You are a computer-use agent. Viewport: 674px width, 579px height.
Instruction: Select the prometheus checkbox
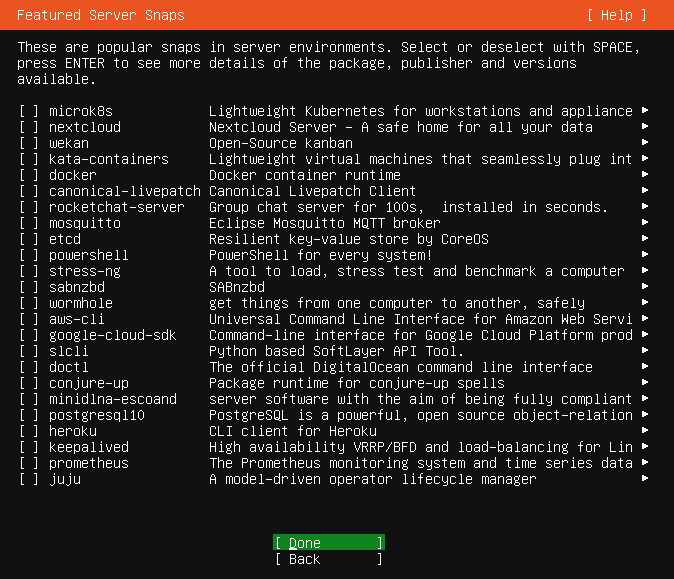point(29,463)
